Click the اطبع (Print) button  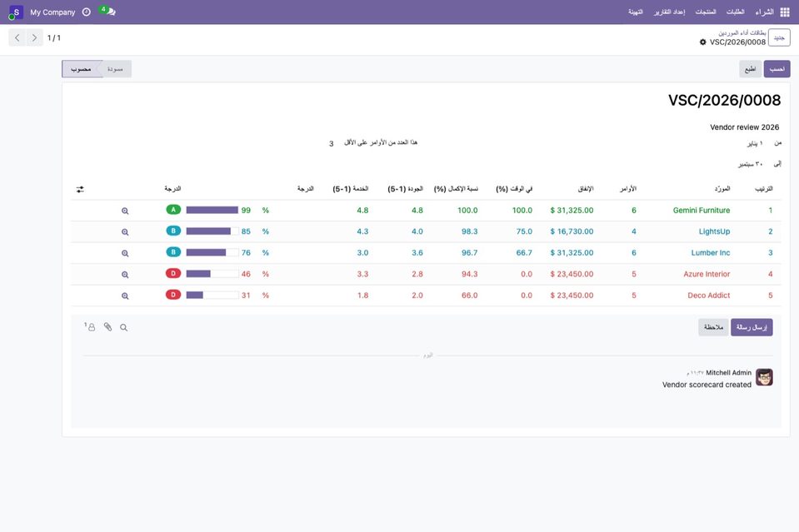coord(751,69)
